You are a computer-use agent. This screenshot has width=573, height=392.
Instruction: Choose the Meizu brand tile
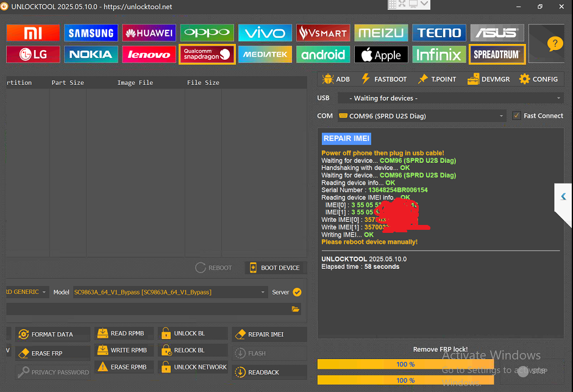(381, 33)
